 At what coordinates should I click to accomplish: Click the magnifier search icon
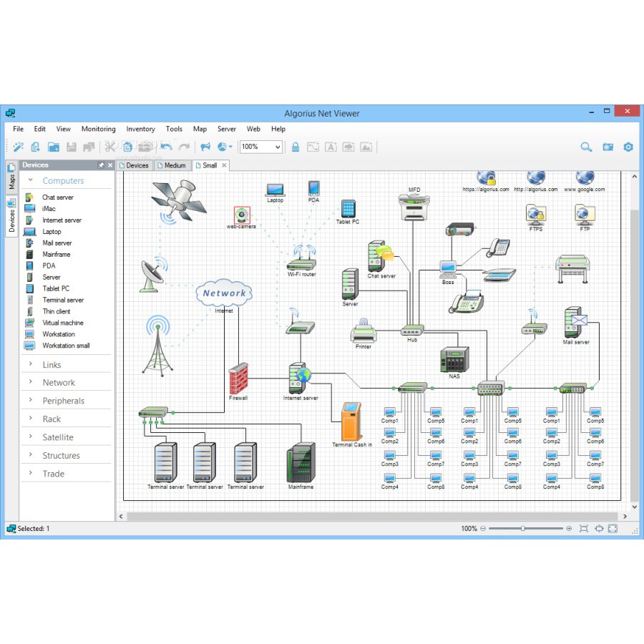coord(586,147)
